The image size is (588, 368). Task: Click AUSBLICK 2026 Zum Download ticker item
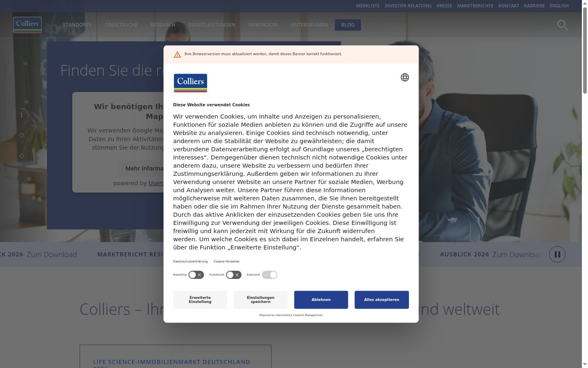pyautogui.click(x=491, y=254)
